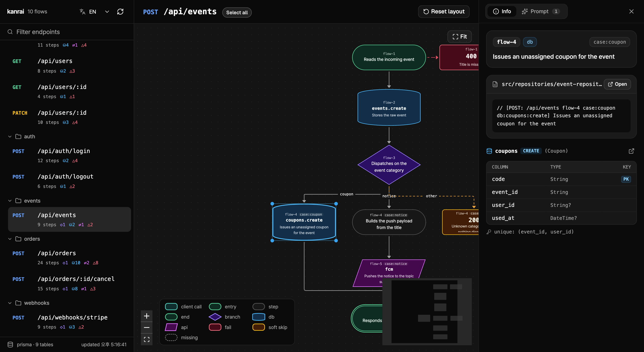
Task: Select GET /api/users endpoint
Action: [x=69, y=66]
